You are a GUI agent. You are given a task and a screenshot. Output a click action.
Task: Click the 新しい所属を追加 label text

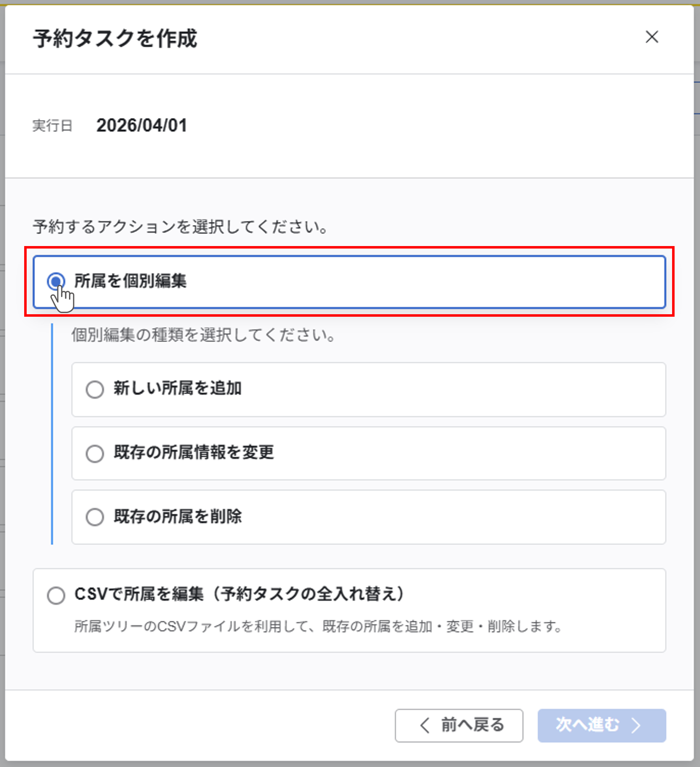pyautogui.click(x=177, y=388)
